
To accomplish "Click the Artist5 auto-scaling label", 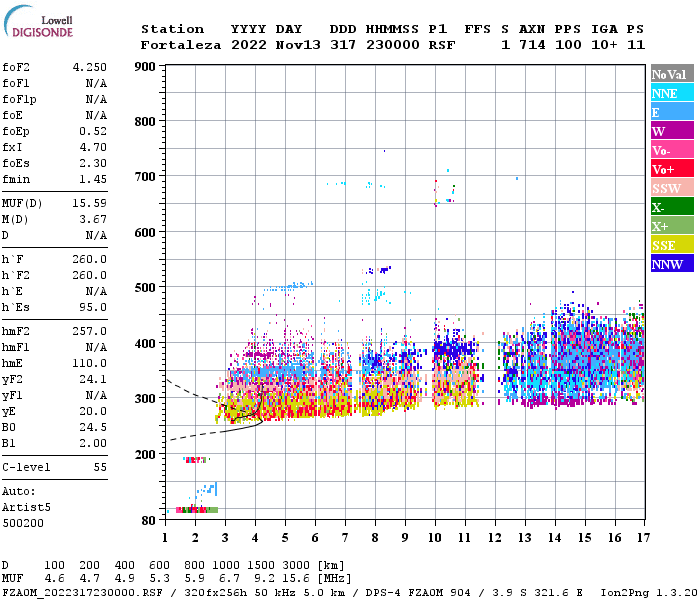I will pyautogui.click(x=26, y=508).
